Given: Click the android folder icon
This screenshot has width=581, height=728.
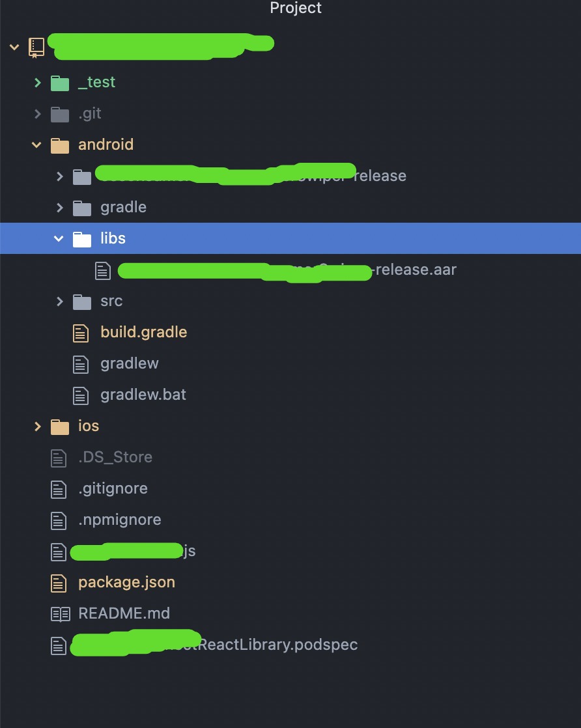Looking at the screenshot, I should coord(60,145).
